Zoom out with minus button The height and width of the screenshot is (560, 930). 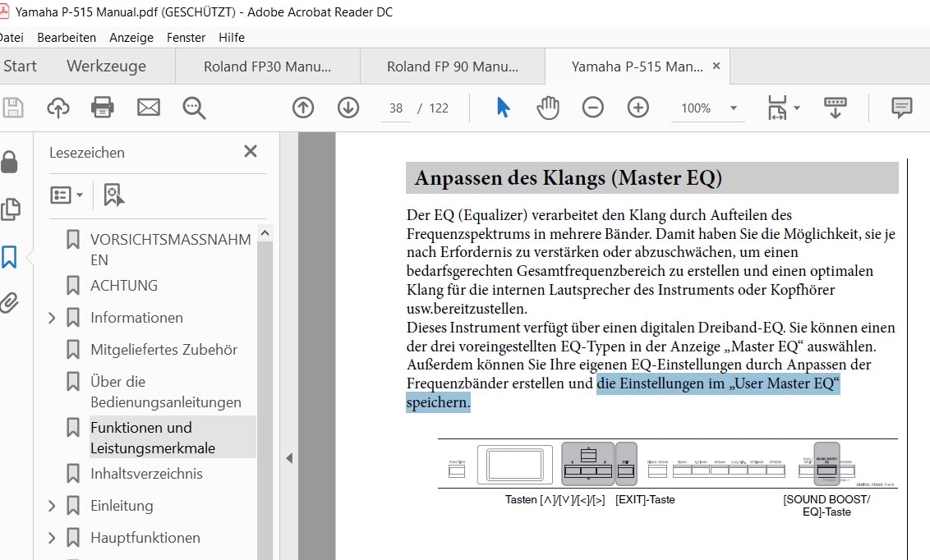592,108
